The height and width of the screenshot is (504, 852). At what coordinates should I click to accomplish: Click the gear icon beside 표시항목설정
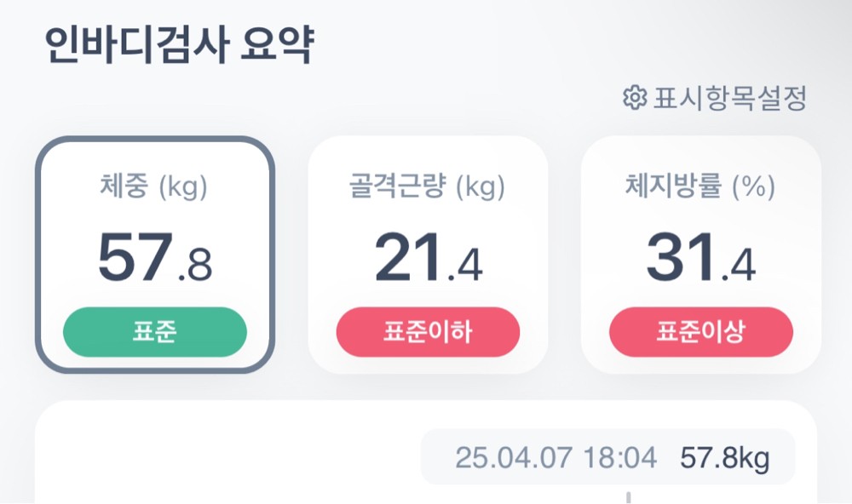point(634,99)
